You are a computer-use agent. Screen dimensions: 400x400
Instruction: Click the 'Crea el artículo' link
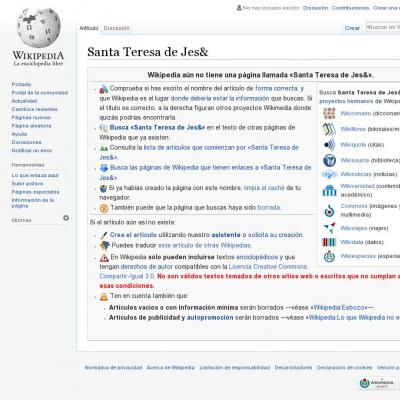[x=133, y=235]
